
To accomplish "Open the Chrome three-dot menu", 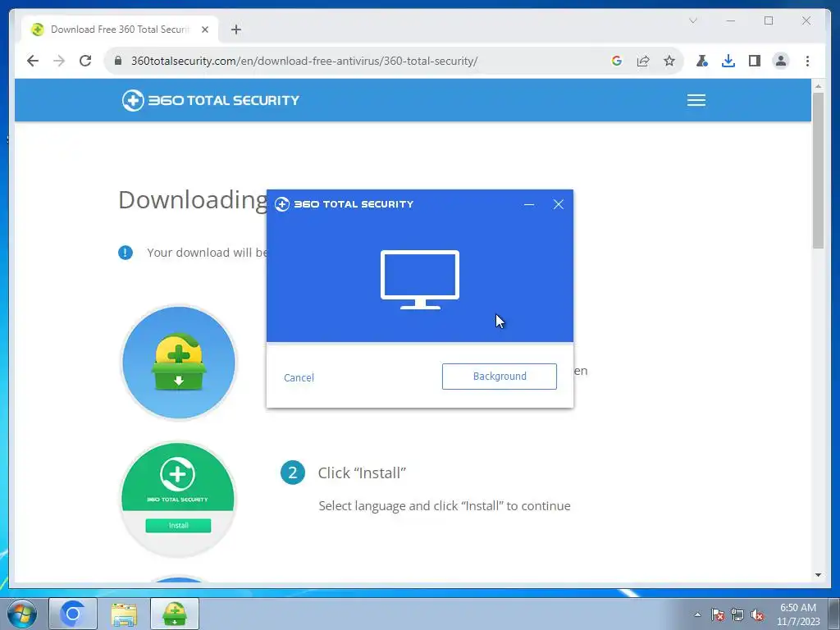I will point(807,61).
